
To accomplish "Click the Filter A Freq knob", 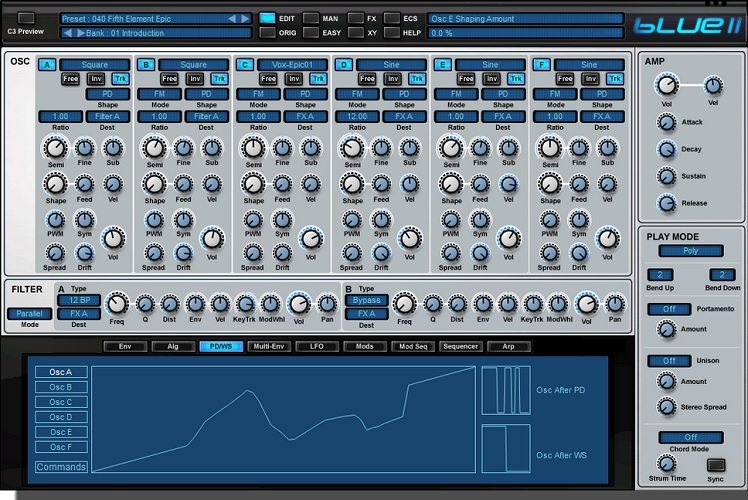I will (x=117, y=303).
